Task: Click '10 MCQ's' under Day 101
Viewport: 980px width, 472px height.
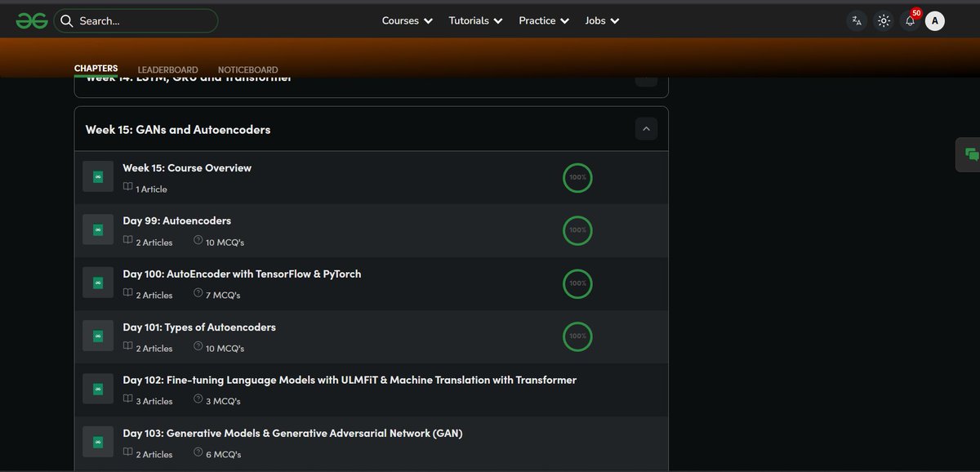Action: (225, 349)
